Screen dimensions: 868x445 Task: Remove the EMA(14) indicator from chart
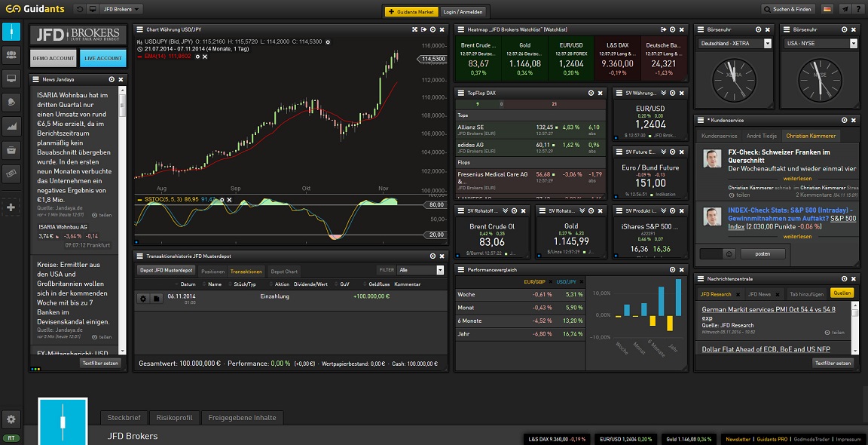click(x=206, y=57)
